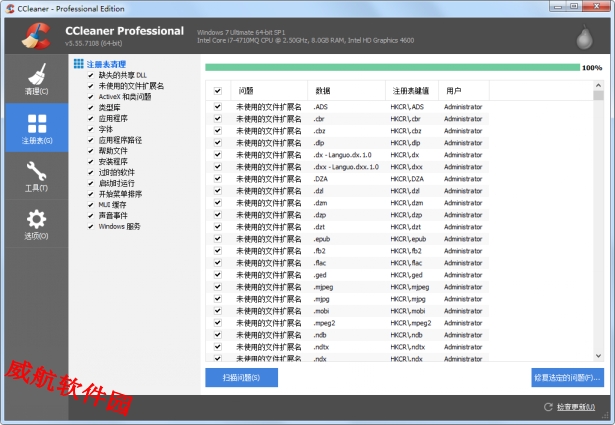Image resolution: width=615 pixels, height=425 pixels.
Task: Sort by the 用户 column header
Action: pyautogui.click(x=464, y=91)
